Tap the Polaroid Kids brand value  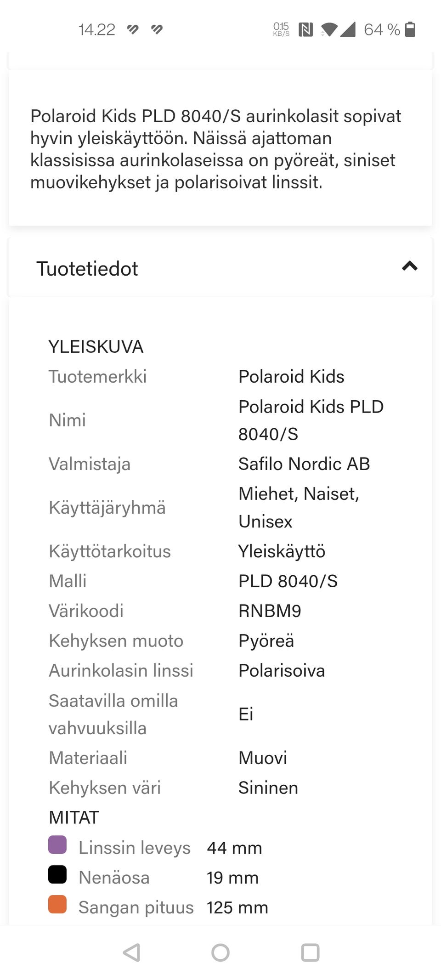291,377
